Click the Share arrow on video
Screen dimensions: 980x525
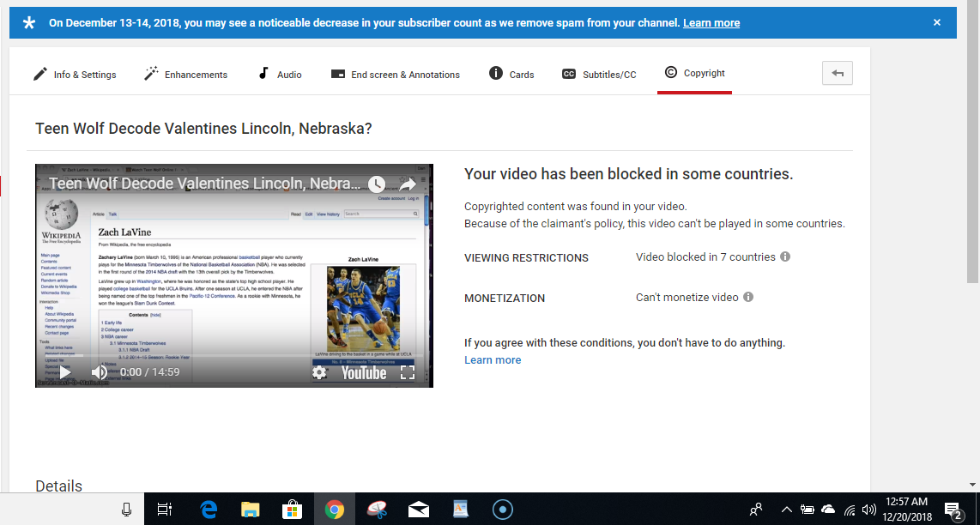[x=408, y=184]
